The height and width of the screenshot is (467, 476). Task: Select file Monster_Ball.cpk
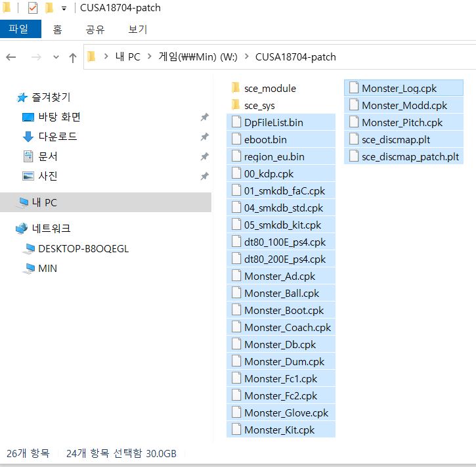[x=281, y=293]
